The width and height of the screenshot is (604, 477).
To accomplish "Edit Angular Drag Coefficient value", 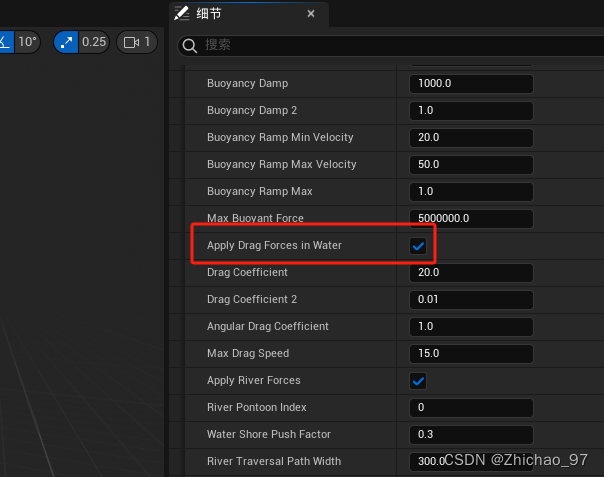I will [x=471, y=326].
